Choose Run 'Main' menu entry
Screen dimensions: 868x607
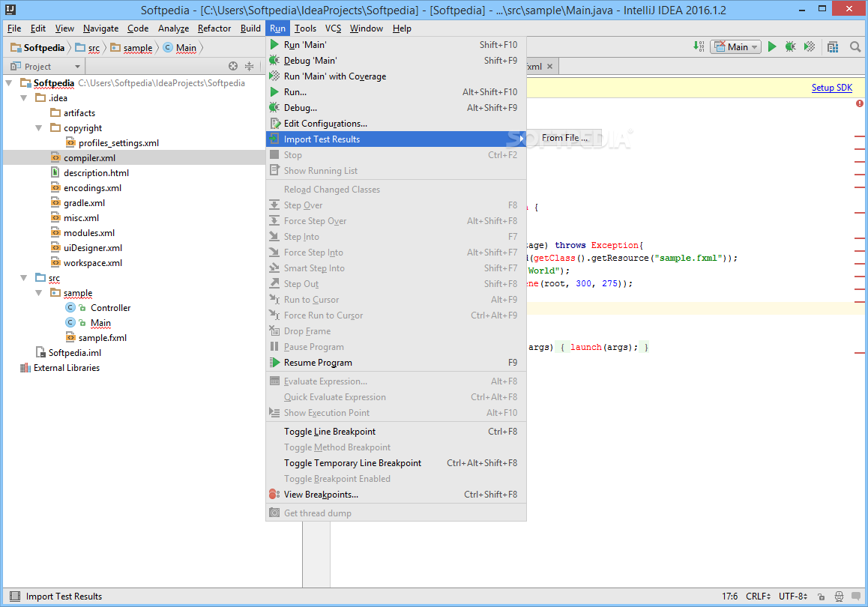pyautogui.click(x=396, y=45)
